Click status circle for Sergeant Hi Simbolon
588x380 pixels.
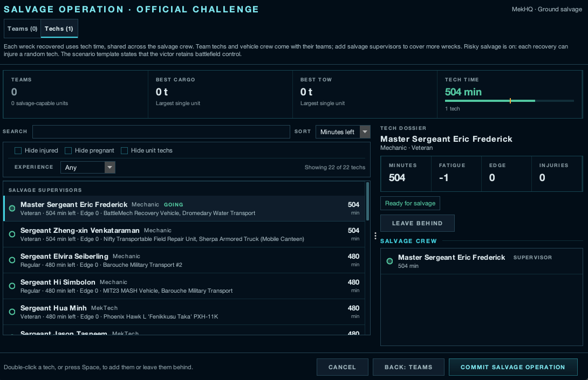pos(12,286)
